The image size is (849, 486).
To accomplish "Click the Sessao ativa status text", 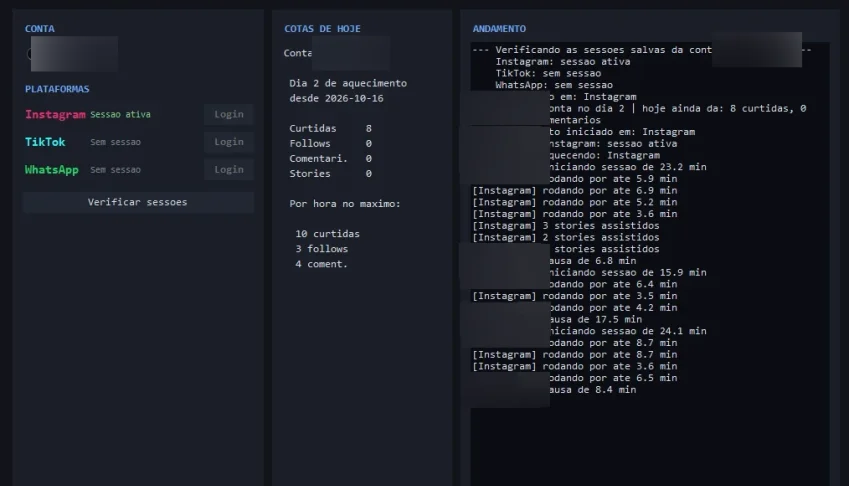I will [x=120, y=114].
